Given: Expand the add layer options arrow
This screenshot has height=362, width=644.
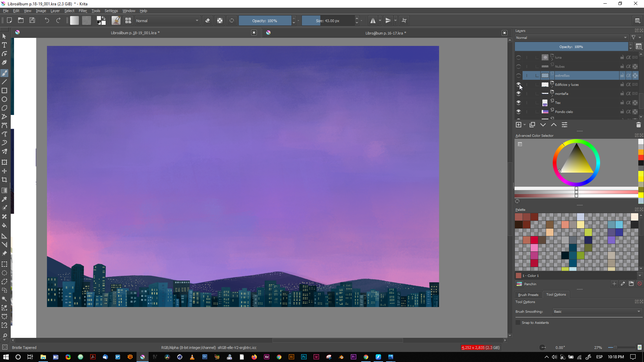Looking at the screenshot, I should [525, 125].
